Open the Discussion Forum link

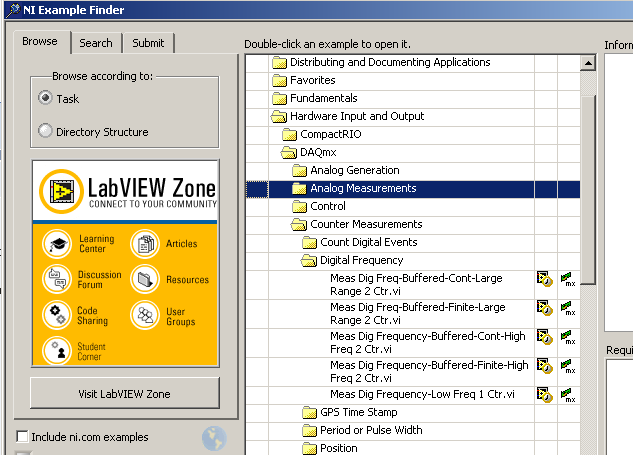99,279
